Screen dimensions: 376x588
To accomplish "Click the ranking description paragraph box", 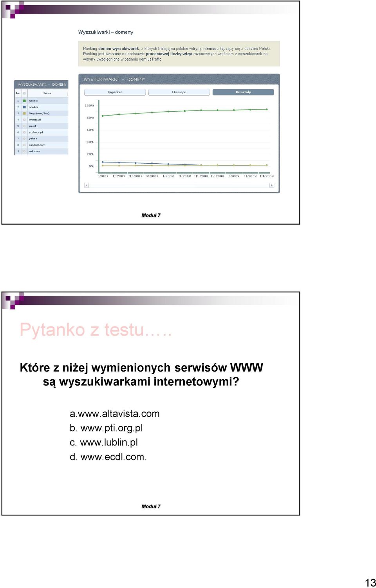I will (x=179, y=54).
